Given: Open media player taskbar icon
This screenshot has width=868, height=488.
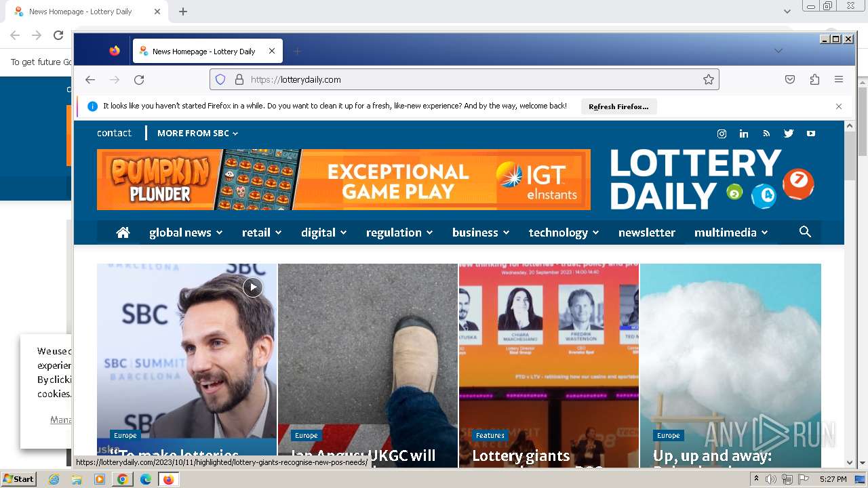Looking at the screenshot, I should tap(100, 479).
